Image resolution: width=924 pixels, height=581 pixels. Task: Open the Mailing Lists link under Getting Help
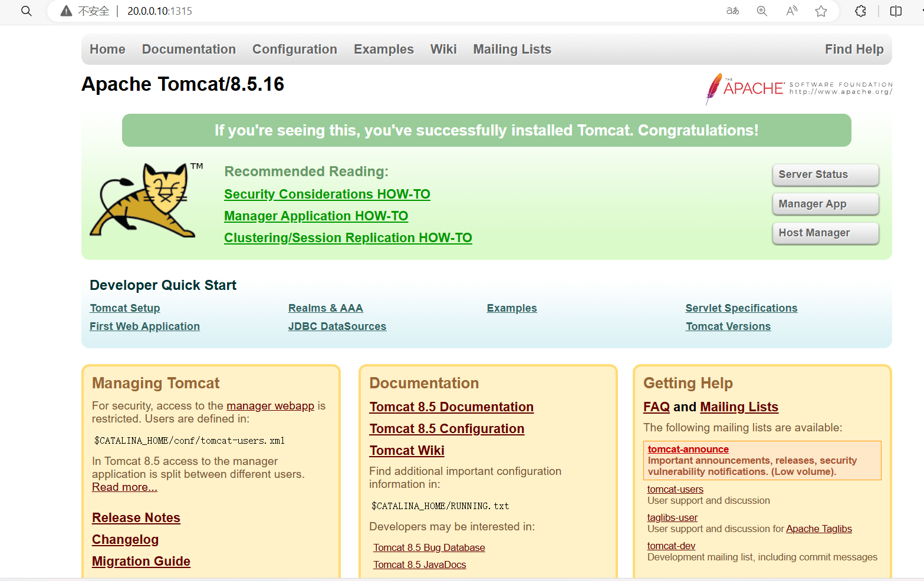[739, 407]
